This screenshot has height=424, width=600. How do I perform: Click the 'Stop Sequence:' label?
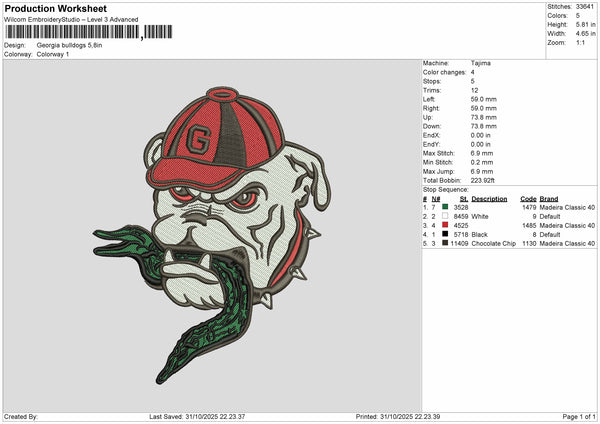445,190
